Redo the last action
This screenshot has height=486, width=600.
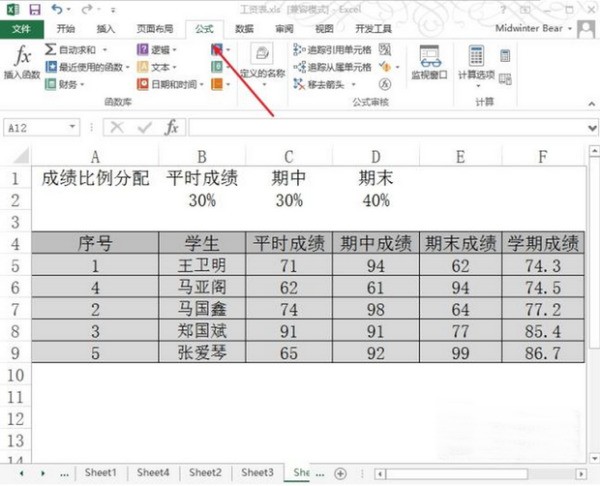[87, 9]
